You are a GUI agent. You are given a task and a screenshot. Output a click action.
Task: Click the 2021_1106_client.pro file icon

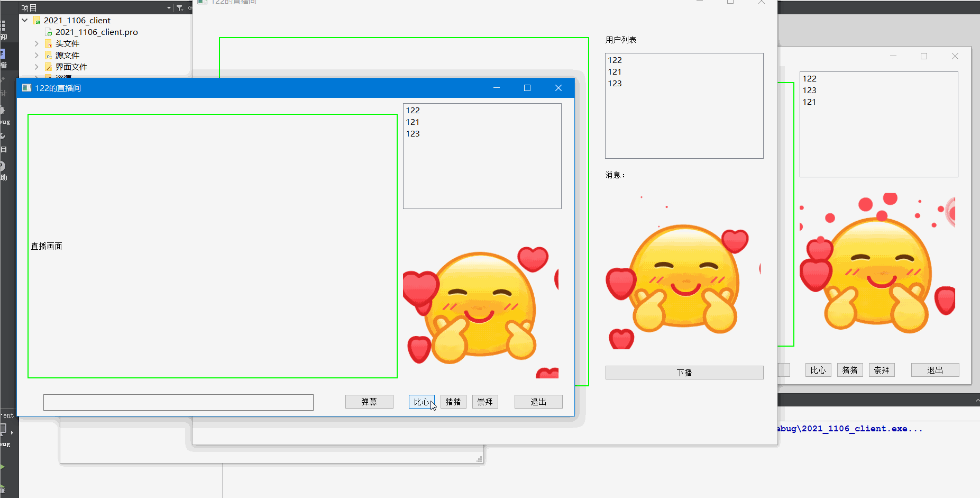49,32
